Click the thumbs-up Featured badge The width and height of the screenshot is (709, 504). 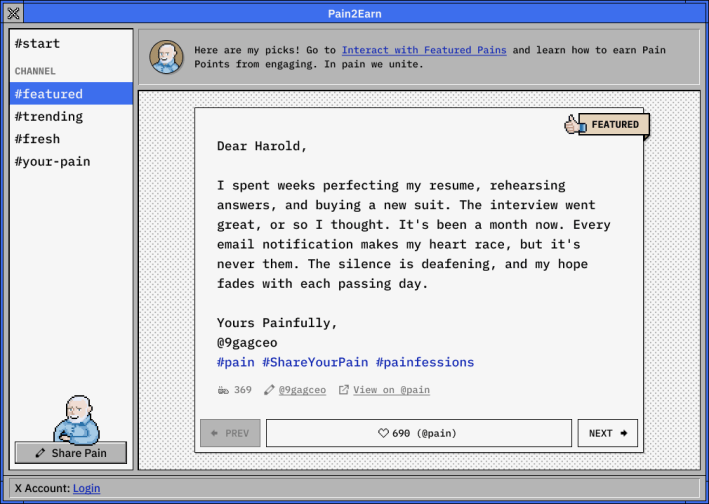[608, 125]
